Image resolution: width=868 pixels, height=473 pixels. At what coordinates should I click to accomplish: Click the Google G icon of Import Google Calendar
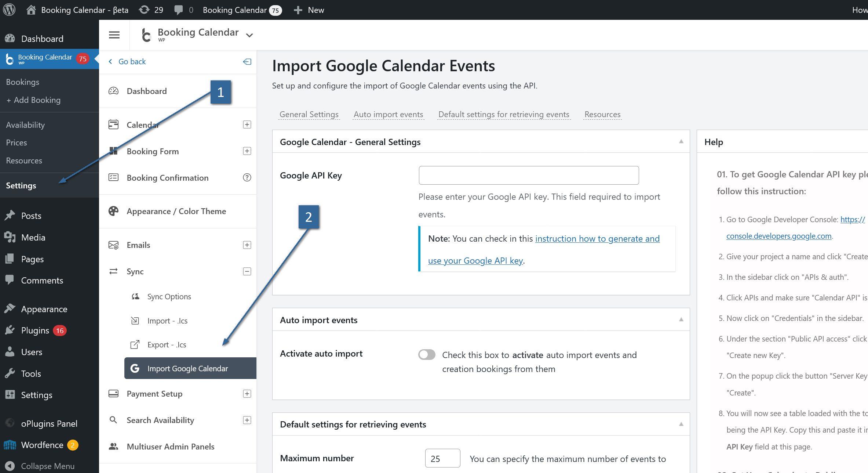pos(135,368)
